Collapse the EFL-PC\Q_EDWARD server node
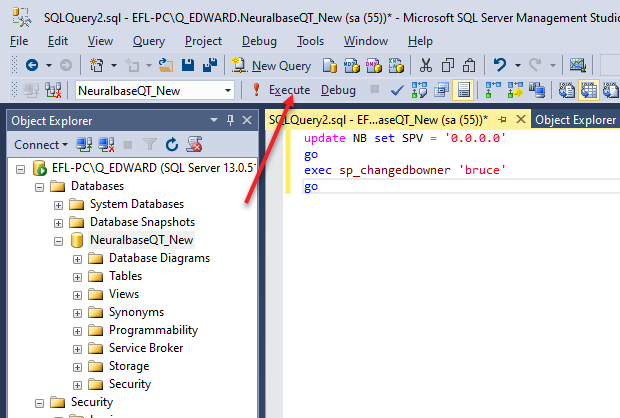This screenshot has height=418, width=620. click(20, 170)
